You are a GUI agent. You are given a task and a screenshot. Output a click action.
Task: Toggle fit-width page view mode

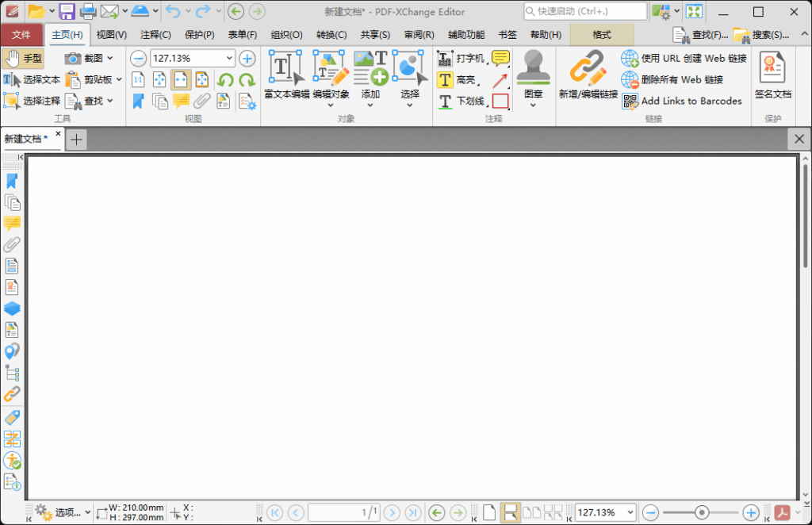[x=180, y=79]
